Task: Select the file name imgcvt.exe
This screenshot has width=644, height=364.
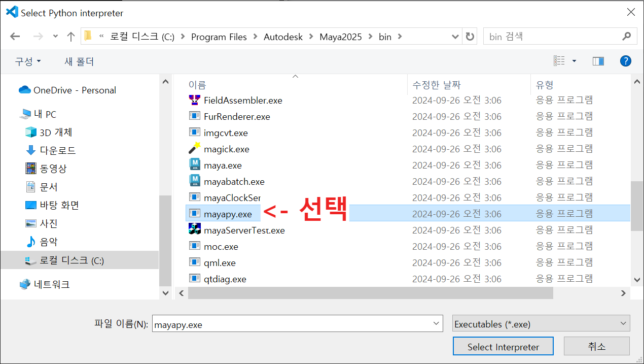Action: pos(226,133)
